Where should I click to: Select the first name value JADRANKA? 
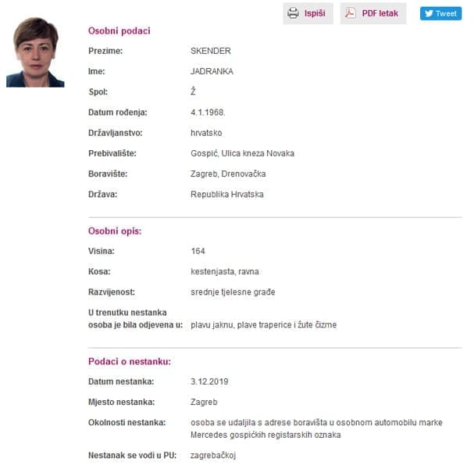click(x=212, y=72)
